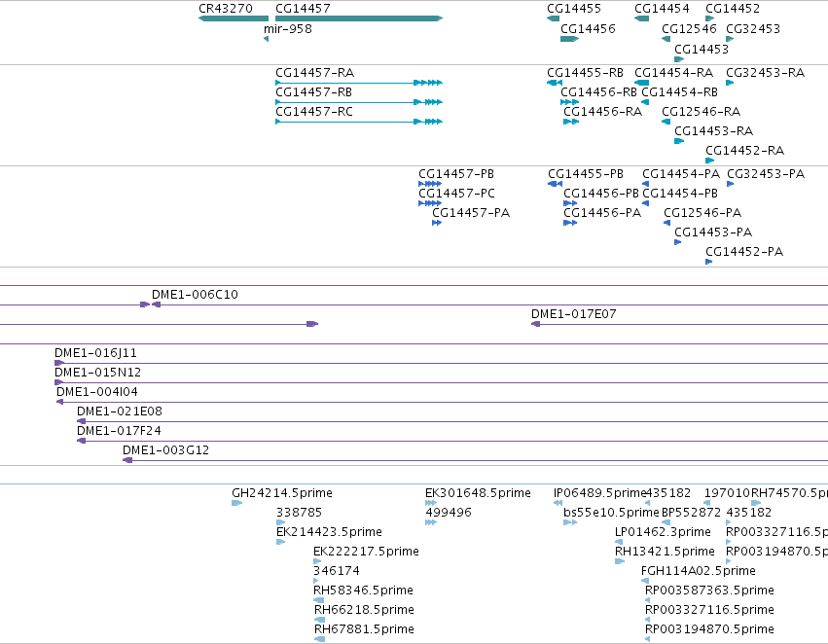Open EST RH13421.5prime label
This screenshot has height=644, width=828.
tap(665, 552)
